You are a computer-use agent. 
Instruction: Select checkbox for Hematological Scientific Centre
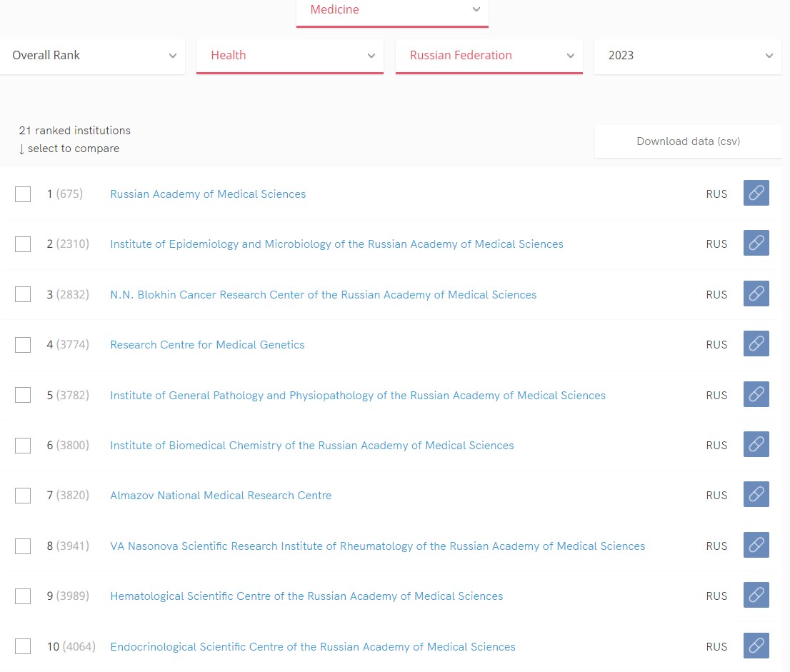click(23, 596)
